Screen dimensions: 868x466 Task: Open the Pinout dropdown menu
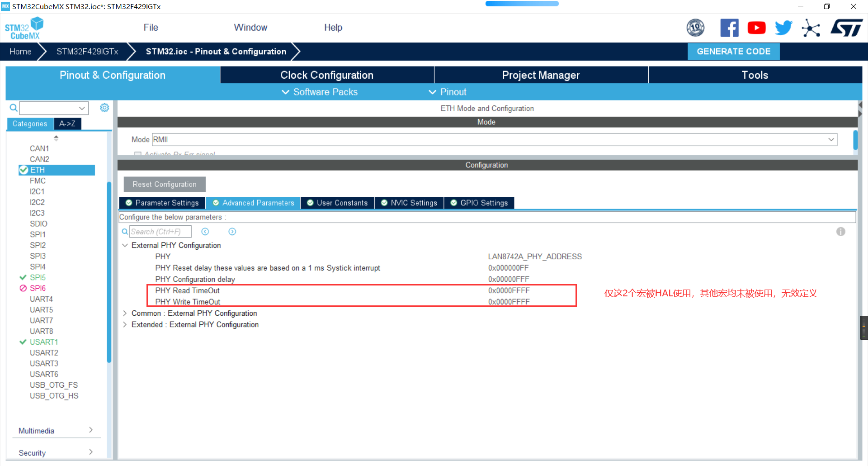(448, 92)
